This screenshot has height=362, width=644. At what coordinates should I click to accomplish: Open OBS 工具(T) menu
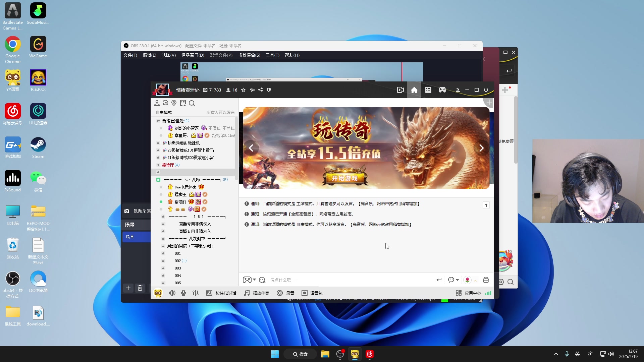tap(272, 55)
